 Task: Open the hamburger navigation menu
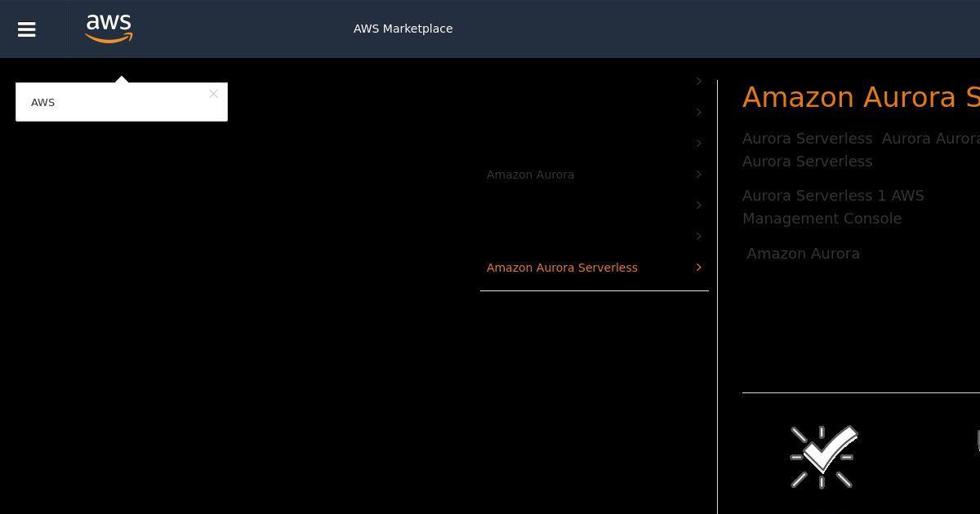click(26, 29)
